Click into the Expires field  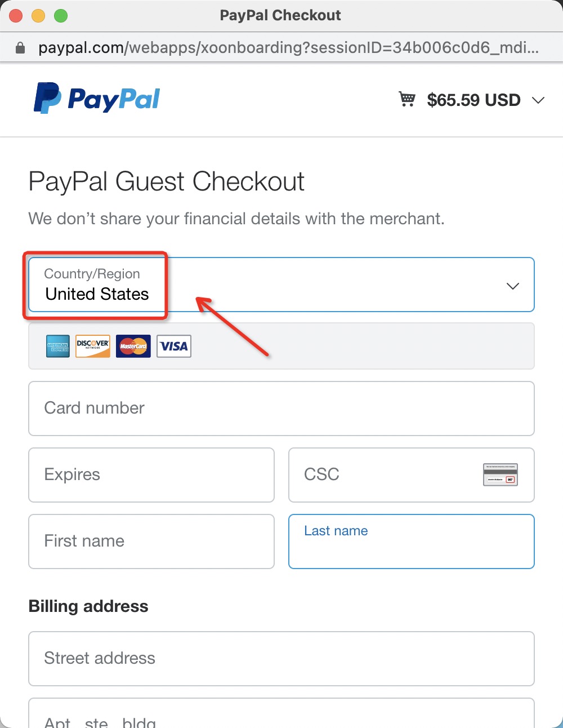click(151, 475)
